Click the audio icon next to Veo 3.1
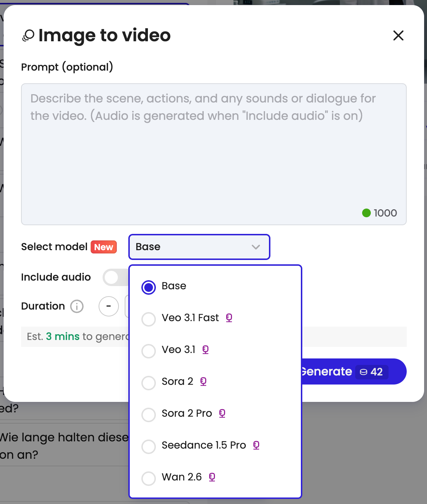Screen dimensions: 427x504 tap(206, 350)
